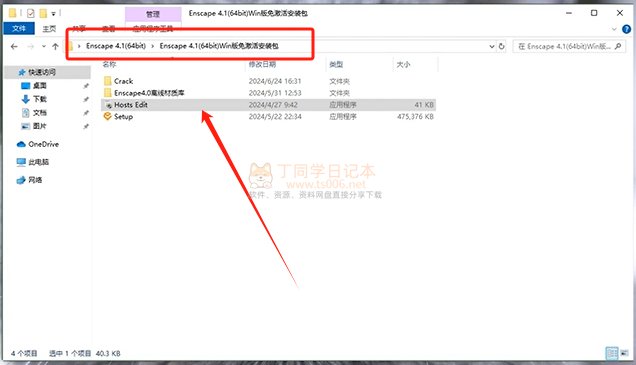Sort by the Date modified (修改日期) column header

pos(262,64)
